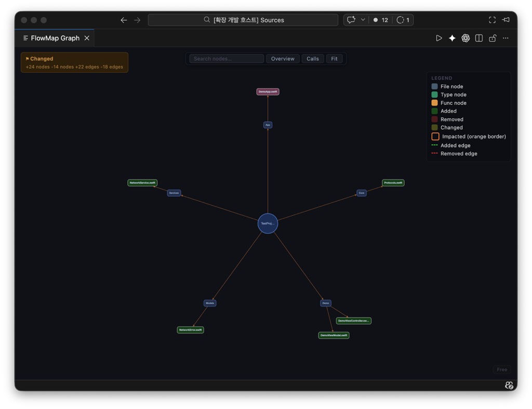The image size is (532, 409).
Task: Click the File node legend swatch
Action: pos(434,86)
